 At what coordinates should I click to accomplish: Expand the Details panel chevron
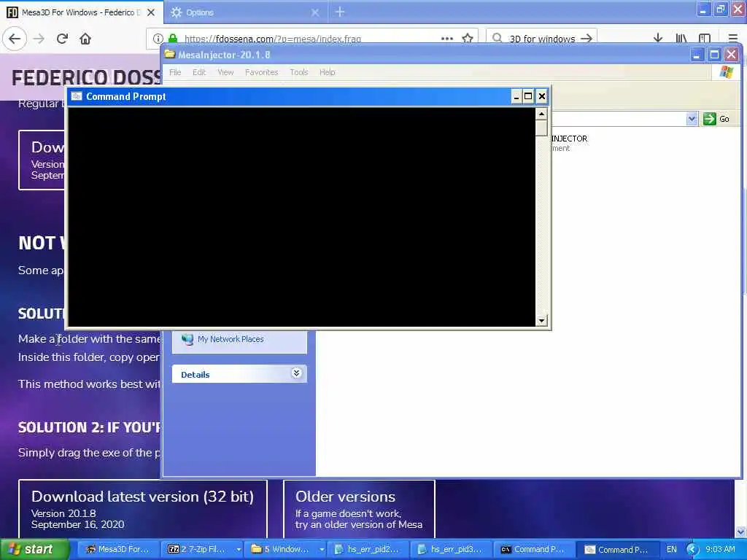click(x=296, y=373)
